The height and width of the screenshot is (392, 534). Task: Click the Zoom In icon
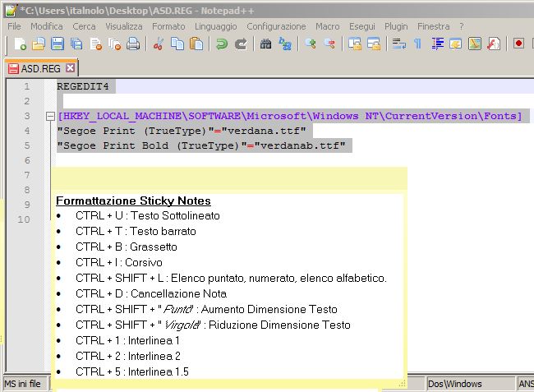click(311, 44)
